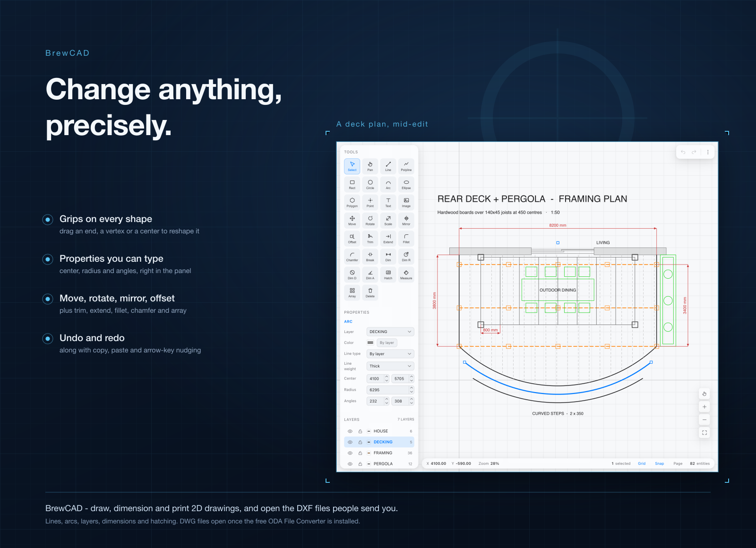This screenshot has height=548, width=756.
Task: Toggle Grid in the status bar
Action: point(642,463)
